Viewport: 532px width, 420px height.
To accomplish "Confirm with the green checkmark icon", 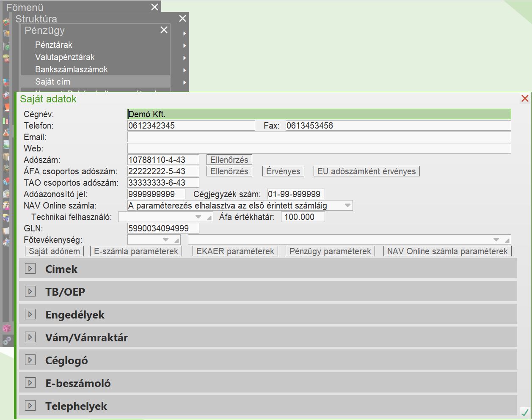I will 525,412.
